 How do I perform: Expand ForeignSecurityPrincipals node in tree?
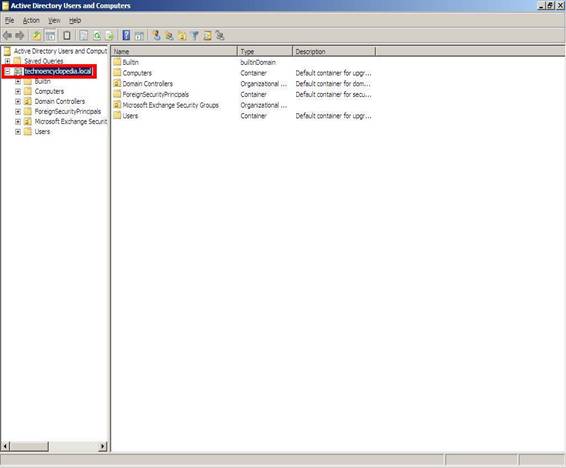click(18, 111)
